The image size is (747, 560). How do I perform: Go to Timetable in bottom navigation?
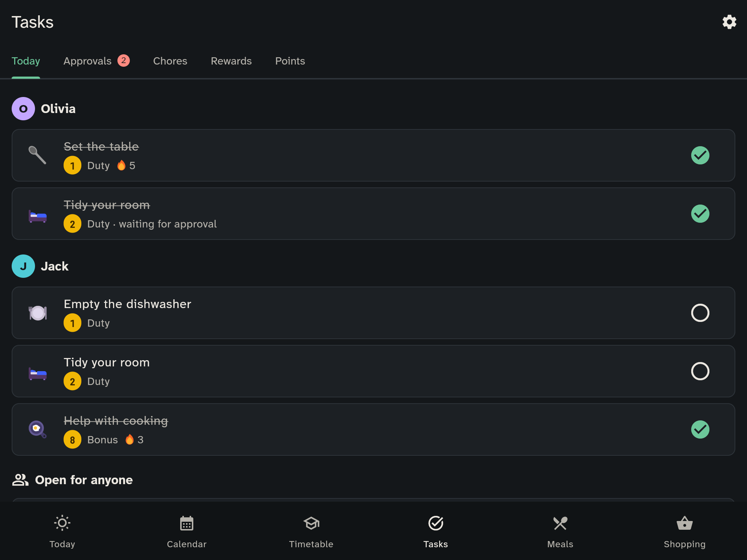click(x=311, y=531)
